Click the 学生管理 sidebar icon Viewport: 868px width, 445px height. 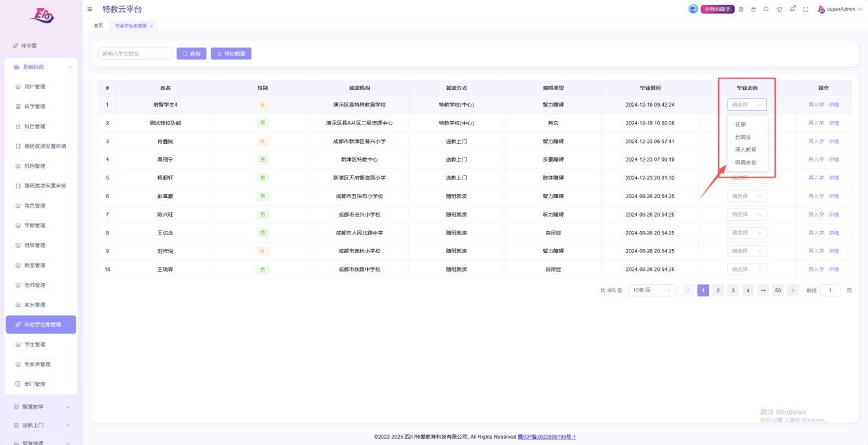coord(18,345)
